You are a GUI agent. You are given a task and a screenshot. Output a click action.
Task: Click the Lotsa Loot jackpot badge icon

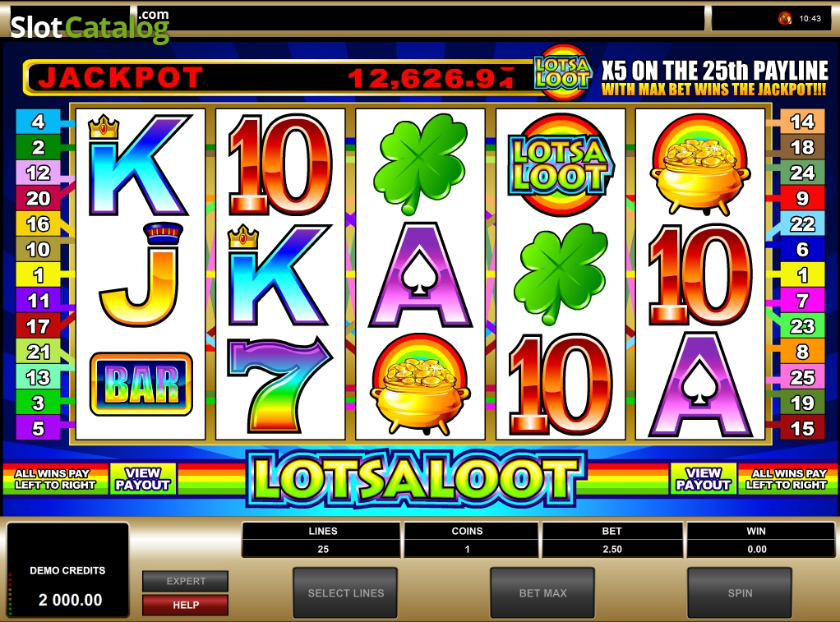coord(562,73)
